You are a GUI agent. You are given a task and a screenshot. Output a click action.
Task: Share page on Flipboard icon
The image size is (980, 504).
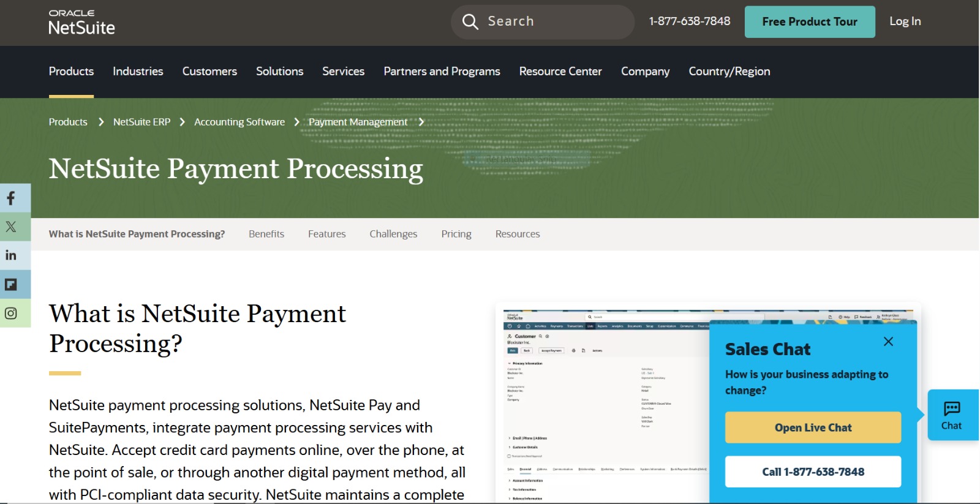[x=11, y=284]
